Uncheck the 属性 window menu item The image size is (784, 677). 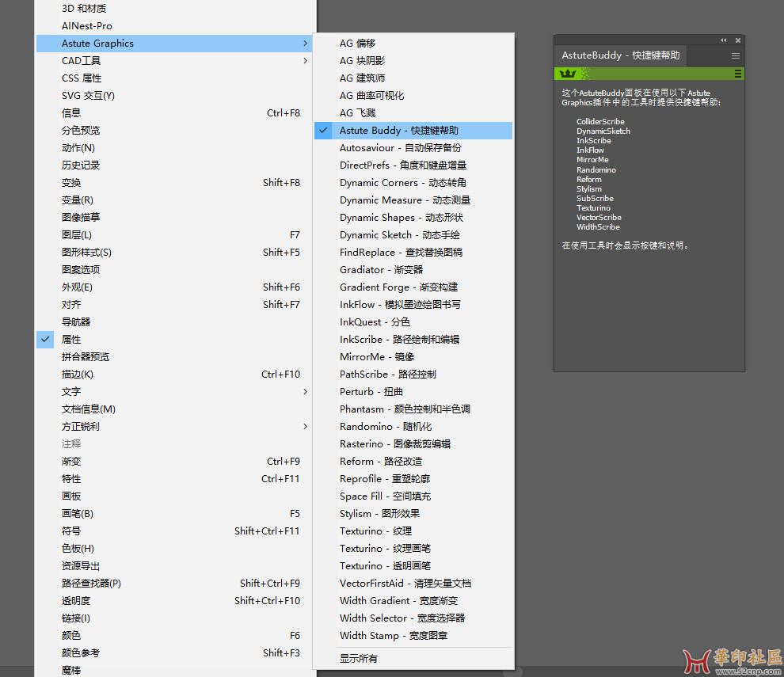pos(174,340)
